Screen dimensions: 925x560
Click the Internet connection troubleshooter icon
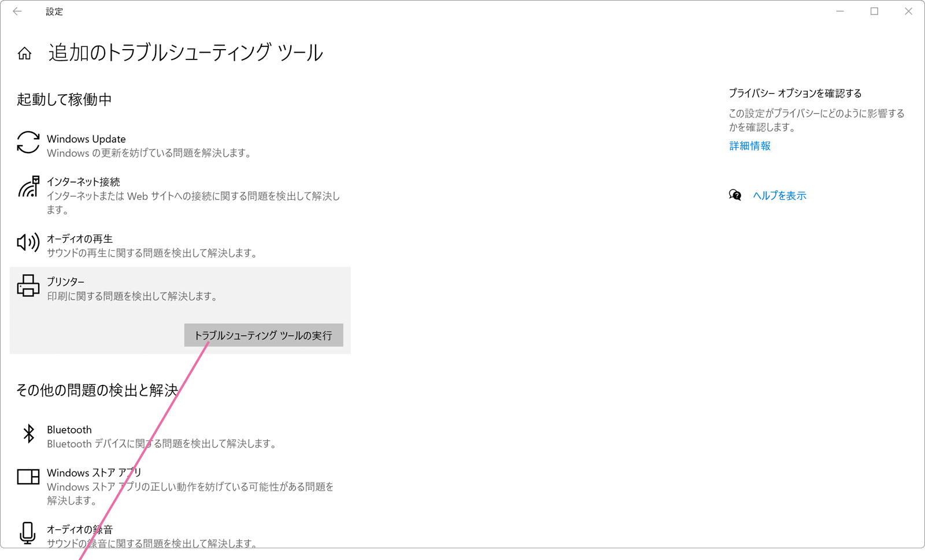pyautogui.click(x=28, y=187)
